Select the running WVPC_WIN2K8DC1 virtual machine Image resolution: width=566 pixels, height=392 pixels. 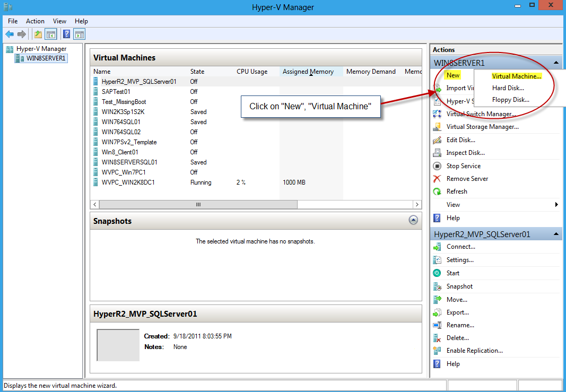coord(128,182)
